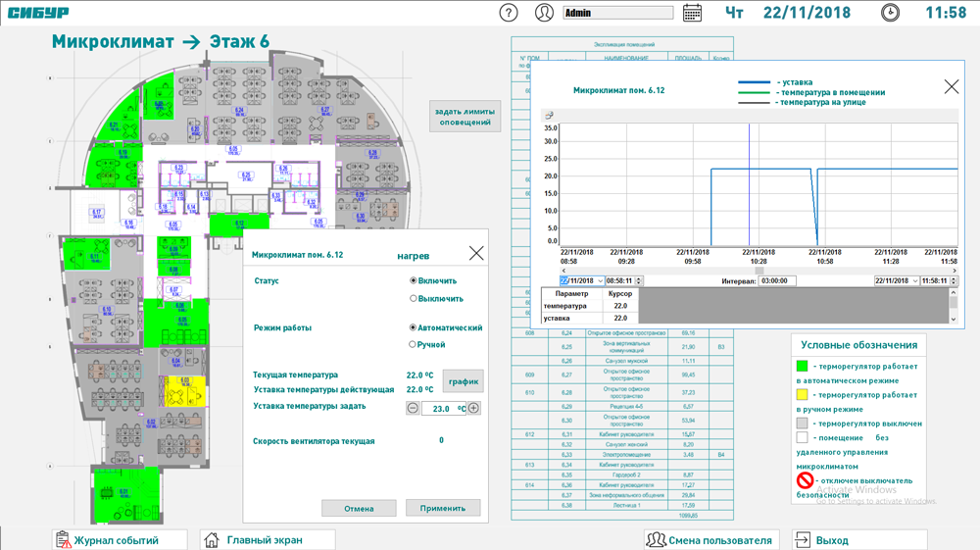Image resolution: width=980 pixels, height=550 pixels.
Task: Open the help question mark icon
Action: pos(509,13)
